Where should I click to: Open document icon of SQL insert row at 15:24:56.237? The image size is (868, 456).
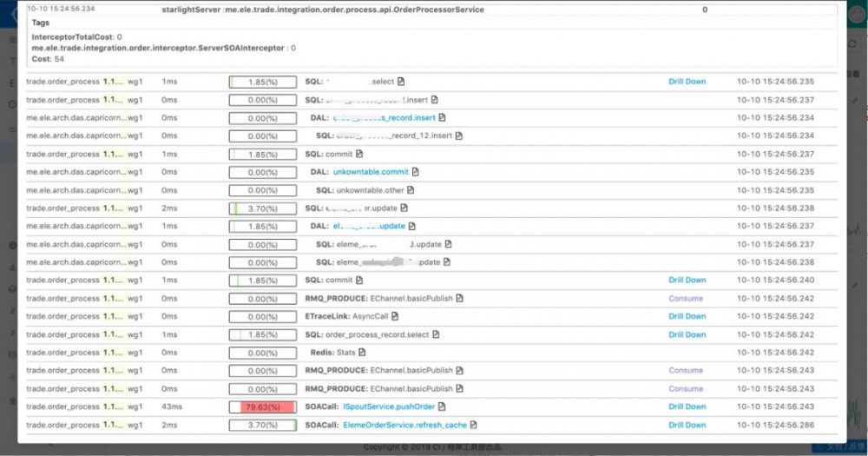(435, 100)
